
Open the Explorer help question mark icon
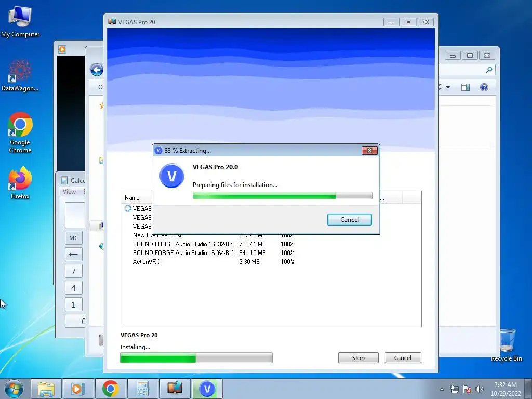484,87
